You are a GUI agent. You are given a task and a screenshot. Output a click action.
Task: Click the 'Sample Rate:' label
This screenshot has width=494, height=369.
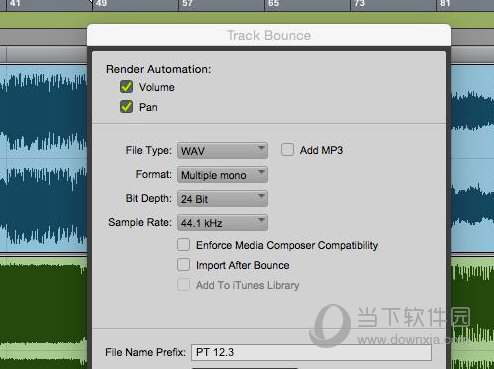click(x=140, y=222)
